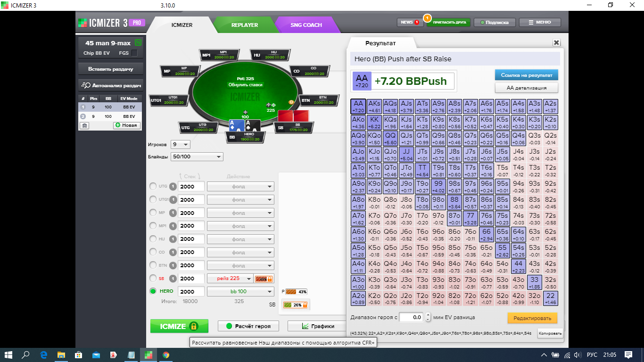Open HERO bb 100 action dropdown

[240, 291]
